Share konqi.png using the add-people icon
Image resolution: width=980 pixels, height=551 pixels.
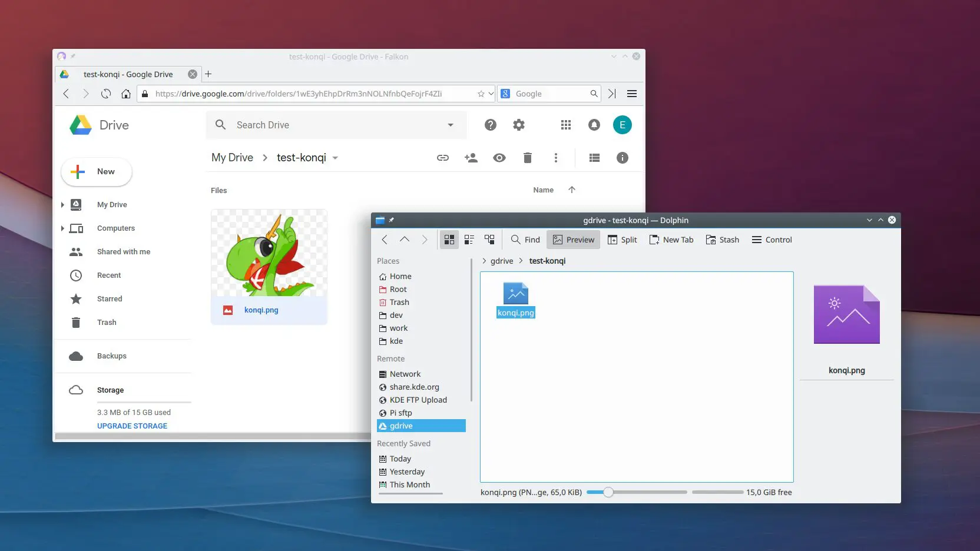pos(471,158)
